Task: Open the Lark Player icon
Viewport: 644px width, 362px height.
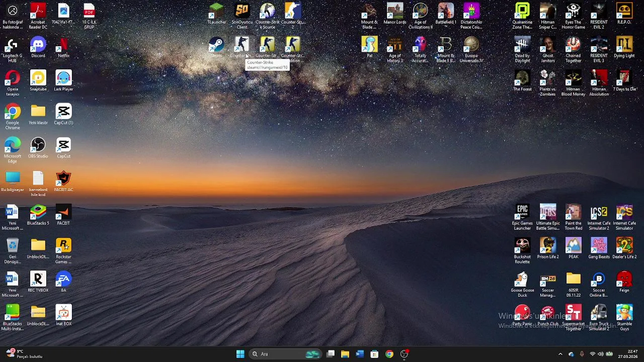Action: (x=63, y=81)
